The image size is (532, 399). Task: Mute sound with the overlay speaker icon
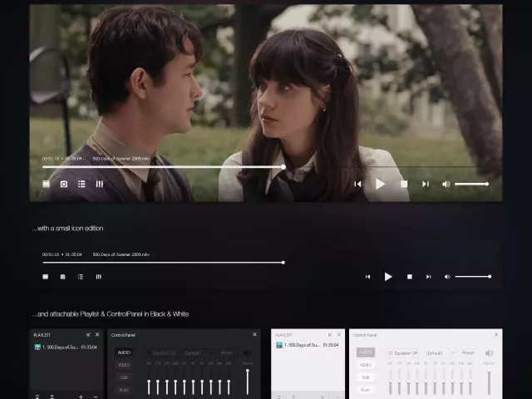[x=446, y=184]
